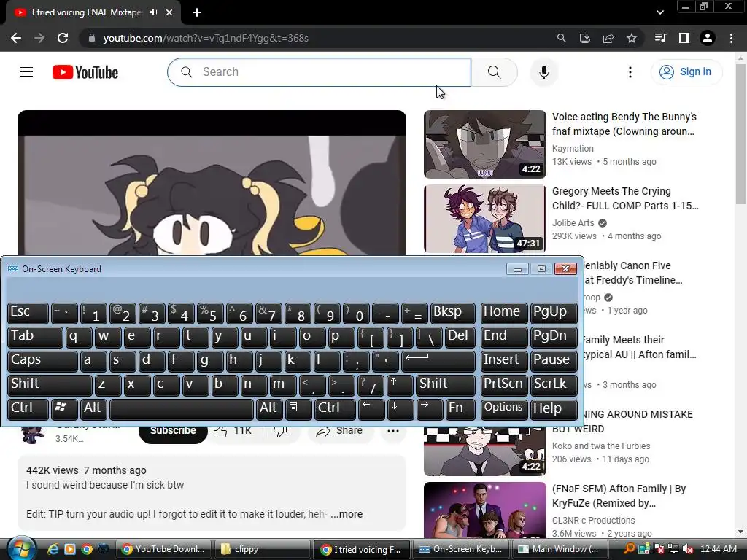Go to YouTube home via logo
Viewport: 747px width, 560px height.
(85, 72)
